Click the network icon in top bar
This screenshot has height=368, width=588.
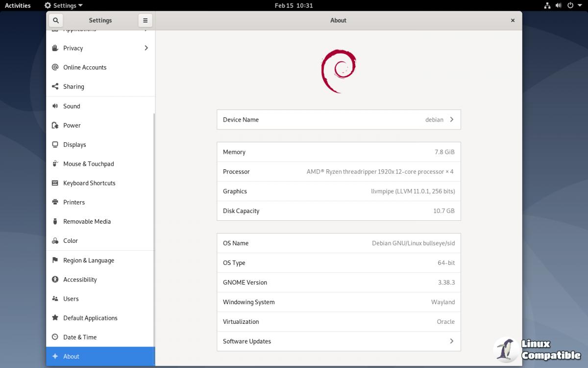(x=547, y=5)
